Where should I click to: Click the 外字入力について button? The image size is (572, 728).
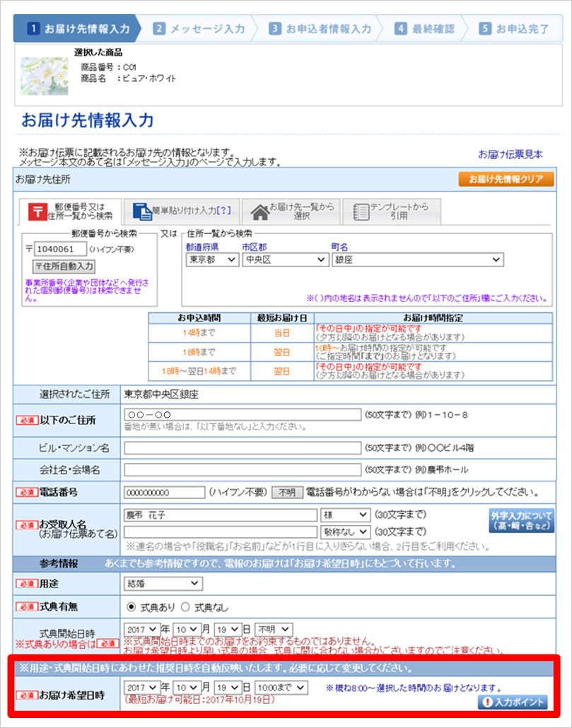520,520
